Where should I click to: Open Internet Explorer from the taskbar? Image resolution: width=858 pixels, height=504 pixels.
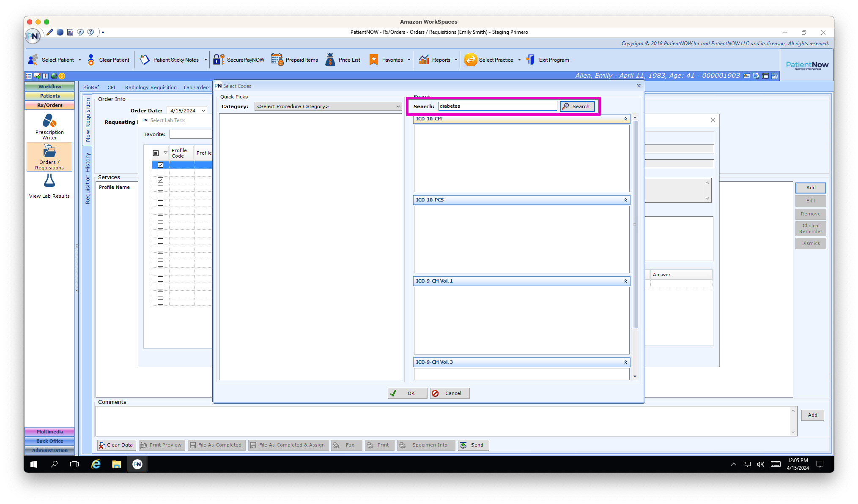(x=96, y=464)
